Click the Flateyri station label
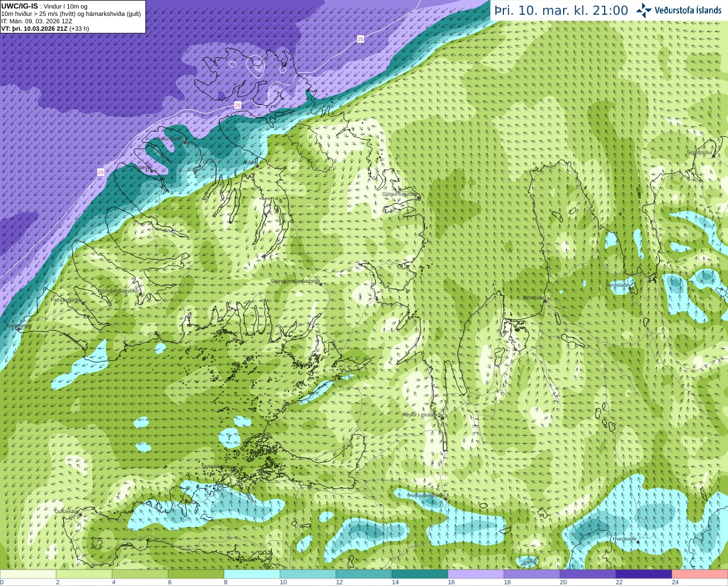Image resolution: width=728 pixels, height=586 pixels. tap(143, 168)
